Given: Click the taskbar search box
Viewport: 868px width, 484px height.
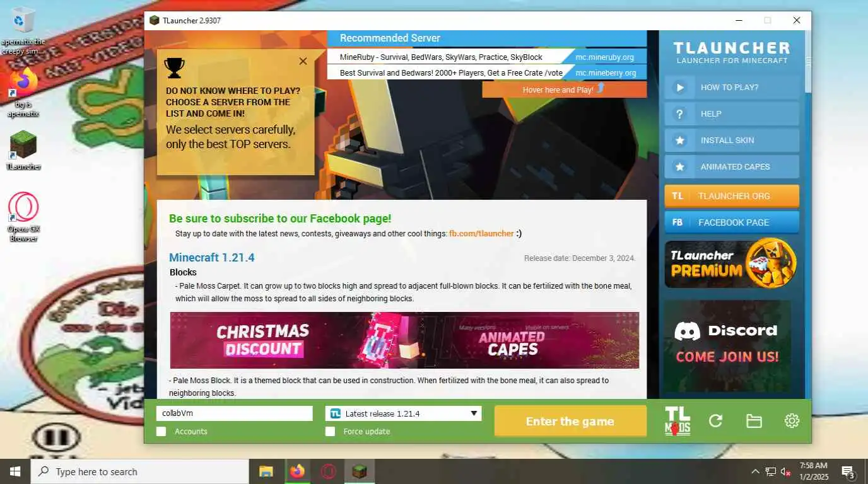Looking at the screenshot, I should click(x=139, y=471).
